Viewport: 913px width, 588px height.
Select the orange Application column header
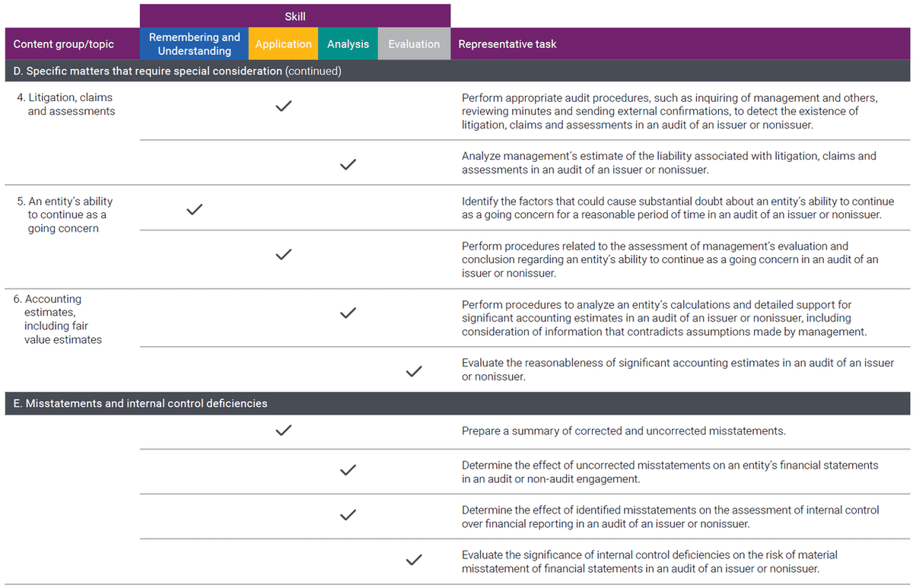click(x=283, y=44)
